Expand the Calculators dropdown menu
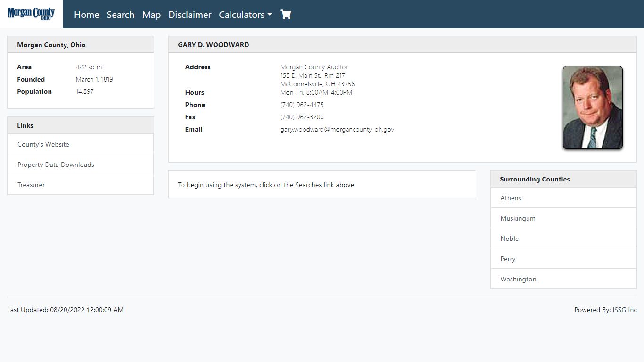Image resolution: width=644 pixels, height=362 pixels. pyautogui.click(x=246, y=15)
